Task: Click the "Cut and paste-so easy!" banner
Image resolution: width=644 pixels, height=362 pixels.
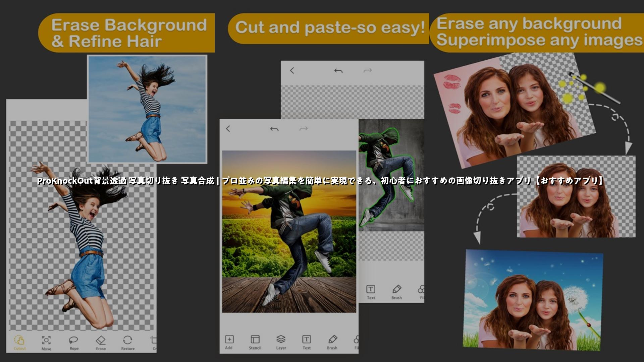Action: click(x=329, y=28)
